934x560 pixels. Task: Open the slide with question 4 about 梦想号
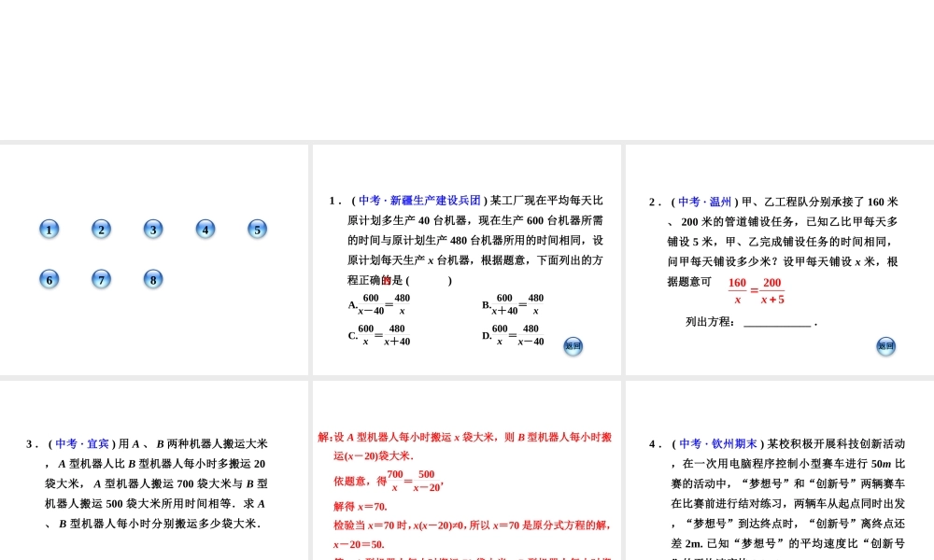click(x=780, y=470)
